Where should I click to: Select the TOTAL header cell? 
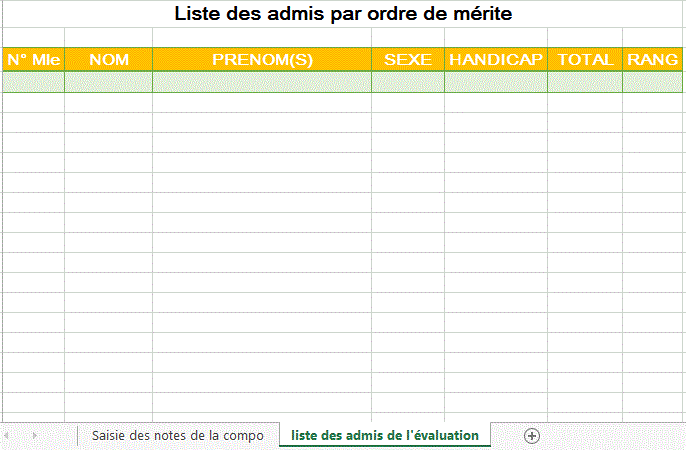click(x=585, y=59)
